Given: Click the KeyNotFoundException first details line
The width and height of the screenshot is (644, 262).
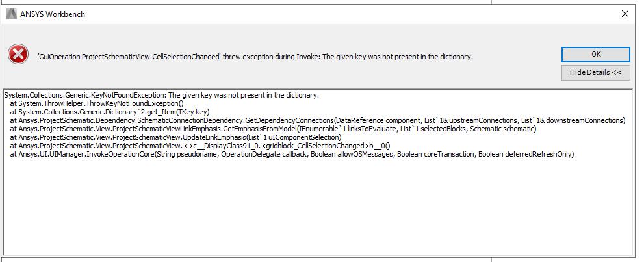Looking at the screenshot, I should pyautogui.click(x=161, y=95).
